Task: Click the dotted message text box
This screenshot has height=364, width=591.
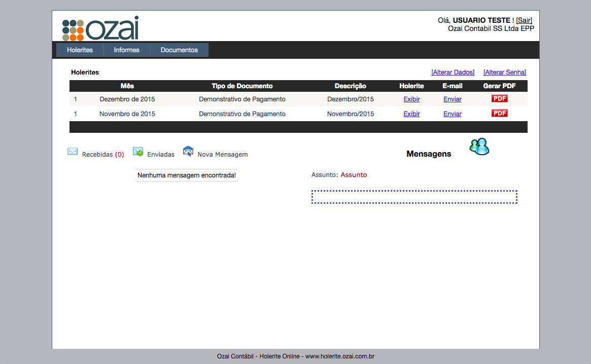Action: (x=414, y=197)
